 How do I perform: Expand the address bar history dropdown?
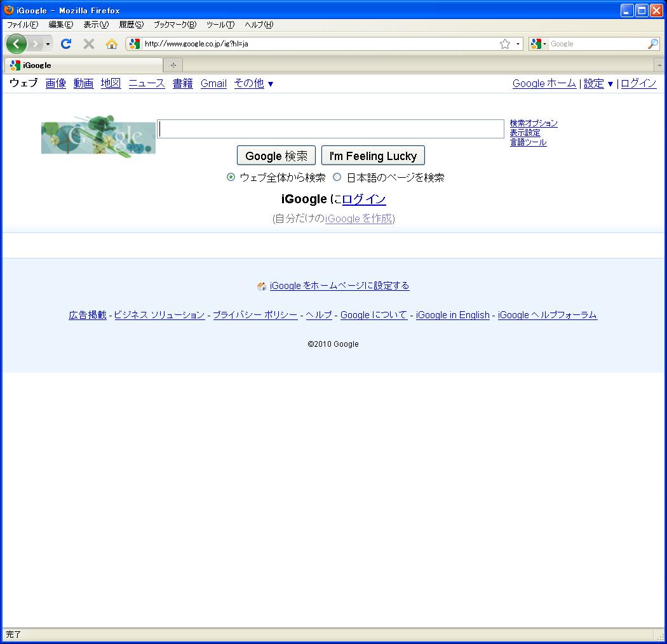(518, 44)
